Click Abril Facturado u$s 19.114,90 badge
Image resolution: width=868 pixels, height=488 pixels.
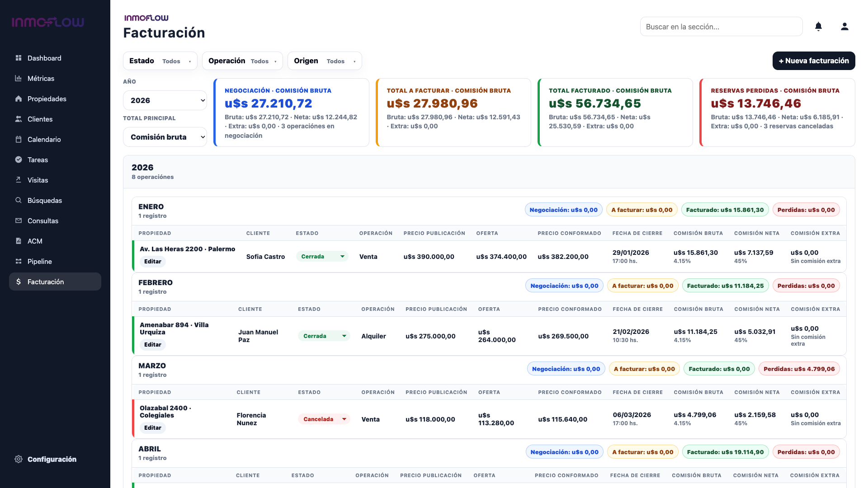726,452
